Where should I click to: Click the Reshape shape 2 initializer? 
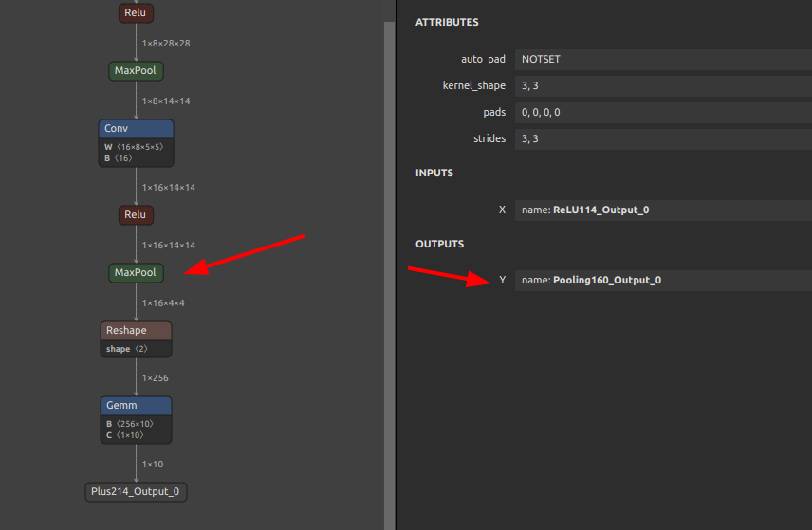pyautogui.click(x=126, y=349)
